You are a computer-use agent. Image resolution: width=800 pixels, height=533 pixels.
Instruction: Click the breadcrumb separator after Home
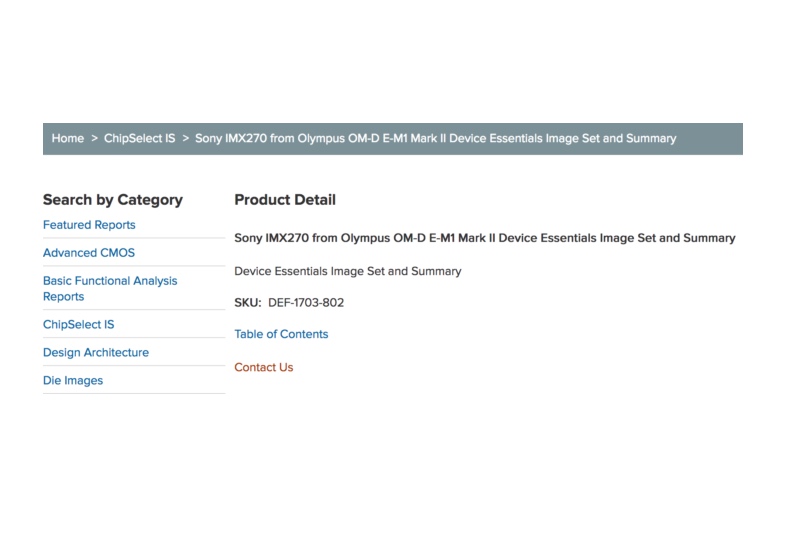[94, 138]
